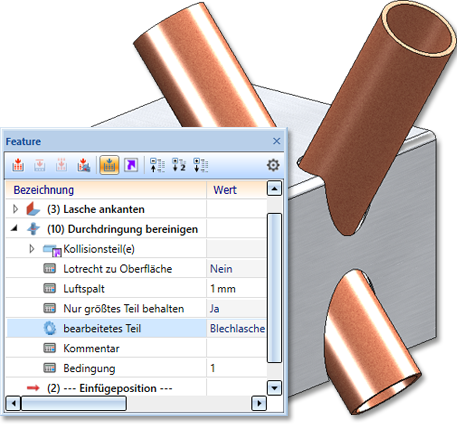The height and width of the screenshot is (431, 457).
Task: Click the purple arrow toolbar icon
Action: 131,165
